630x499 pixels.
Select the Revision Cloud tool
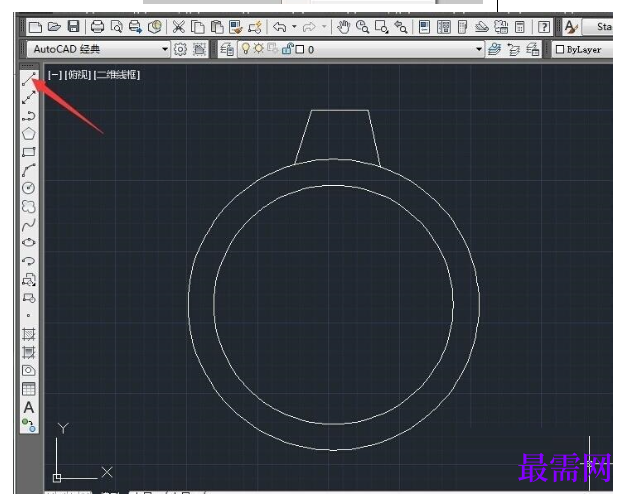pos(29,207)
